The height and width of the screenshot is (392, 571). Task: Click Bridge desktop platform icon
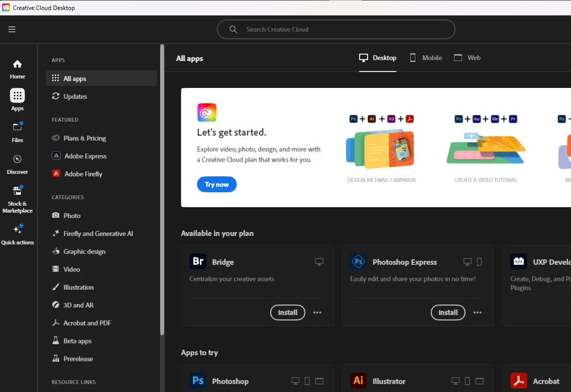coord(319,262)
